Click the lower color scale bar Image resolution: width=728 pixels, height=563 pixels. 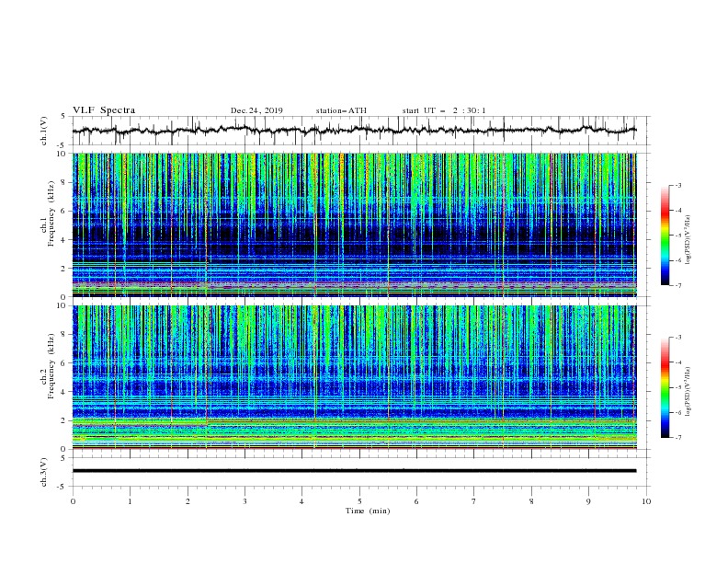[x=665, y=387]
